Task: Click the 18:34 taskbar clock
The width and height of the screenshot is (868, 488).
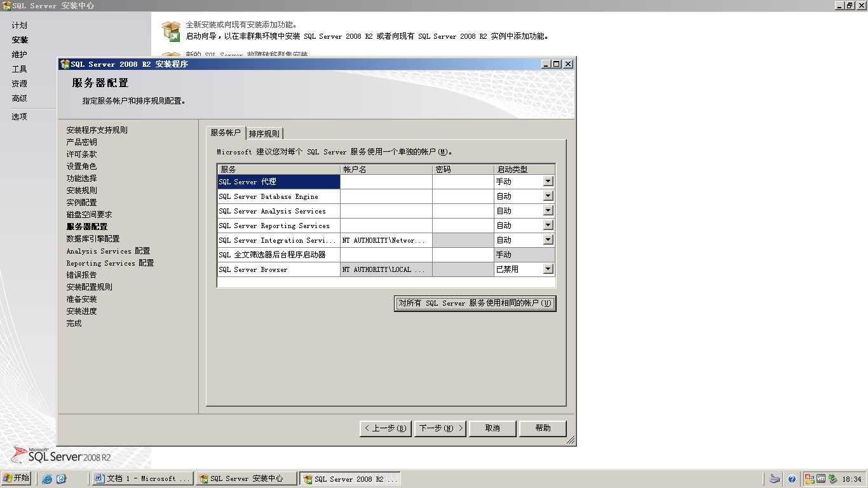Action: [851, 479]
